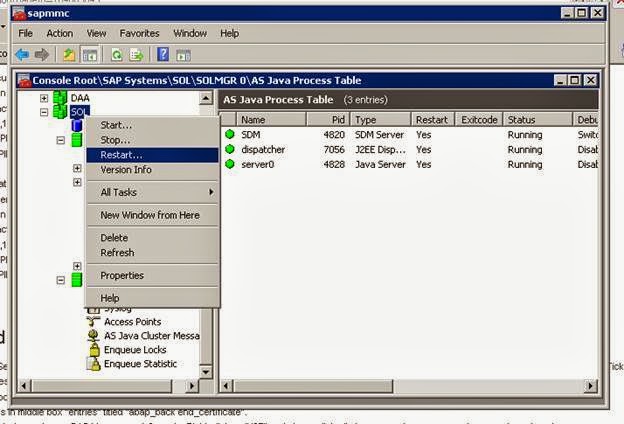This screenshot has height=424, width=624.
Task: Select the DAA tree item label
Action: tap(80, 98)
